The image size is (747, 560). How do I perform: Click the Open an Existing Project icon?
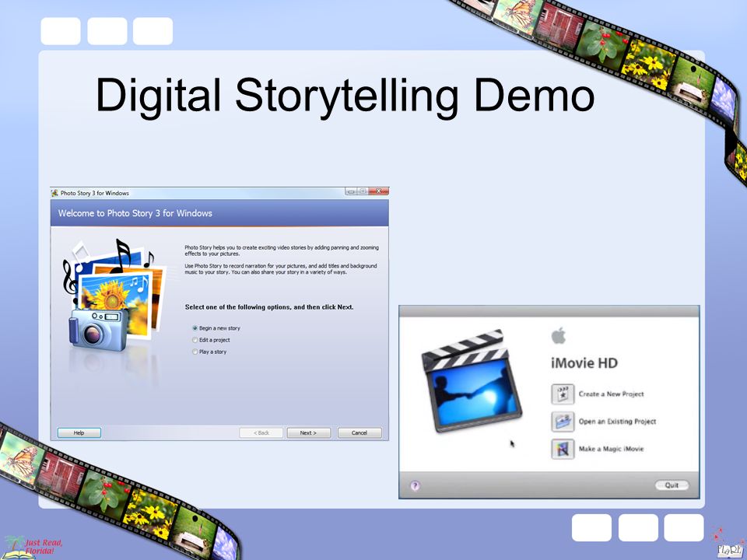pyautogui.click(x=563, y=422)
